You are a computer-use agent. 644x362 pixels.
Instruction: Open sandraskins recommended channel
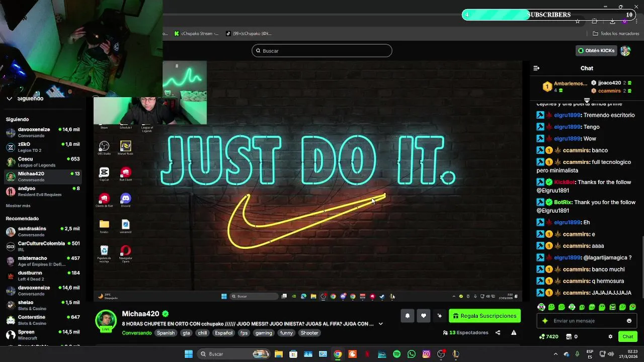(x=43, y=232)
